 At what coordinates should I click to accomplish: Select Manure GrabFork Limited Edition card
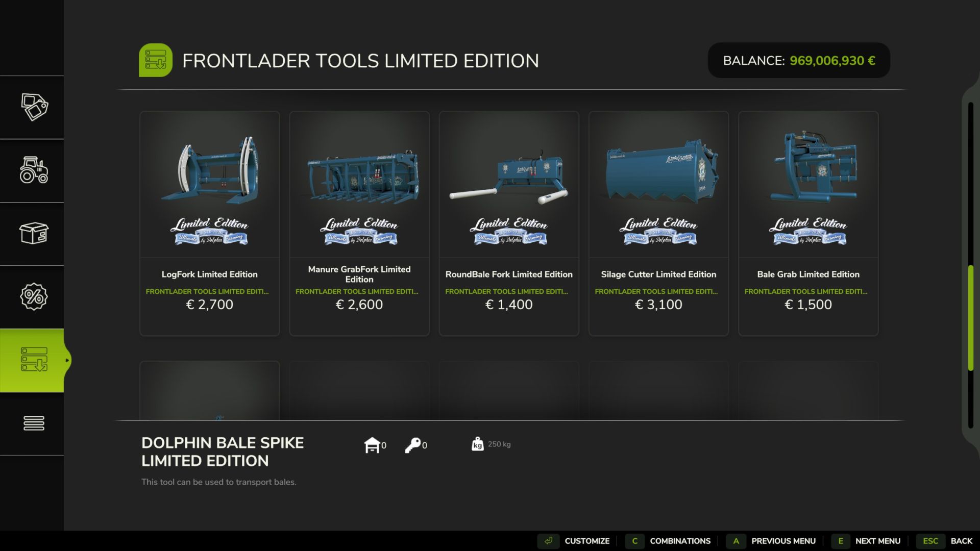[x=359, y=223]
